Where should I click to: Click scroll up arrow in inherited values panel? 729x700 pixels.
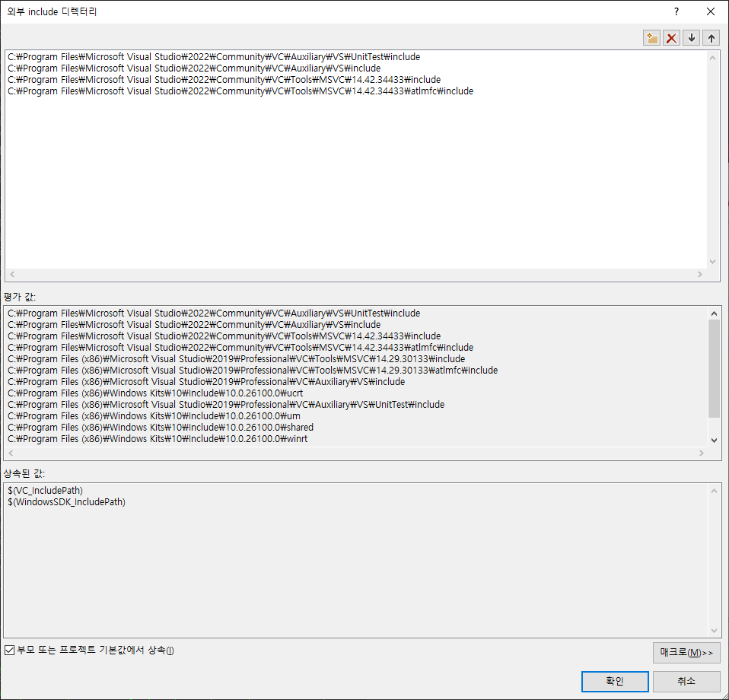714,491
